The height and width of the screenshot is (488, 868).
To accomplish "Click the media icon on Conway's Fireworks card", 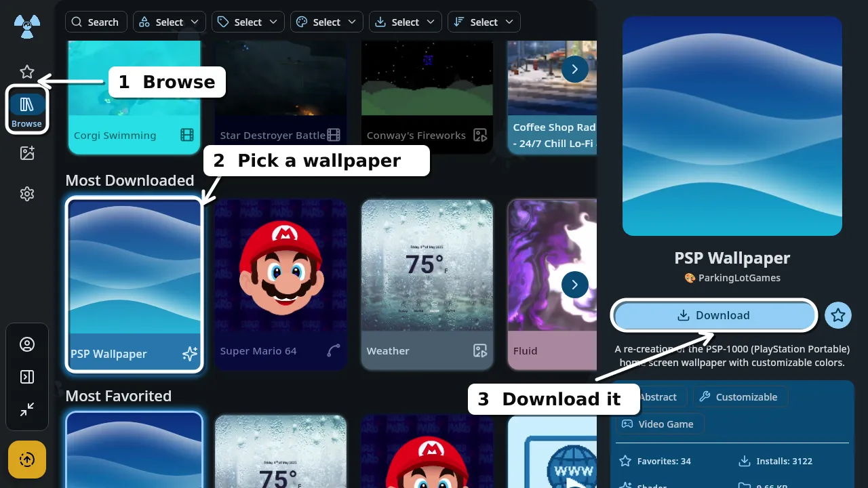I will pos(480,135).
